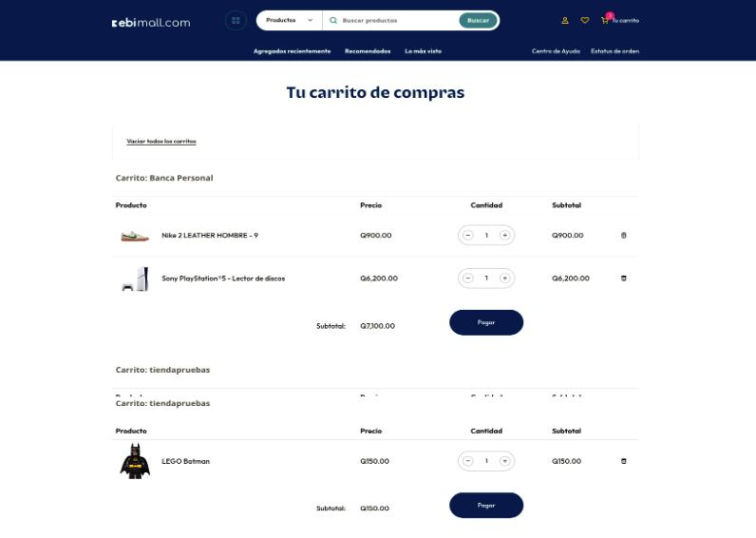Go to Centro de Ayuda
The width and height of the screenshot is (756, 538).
[556, 51]
